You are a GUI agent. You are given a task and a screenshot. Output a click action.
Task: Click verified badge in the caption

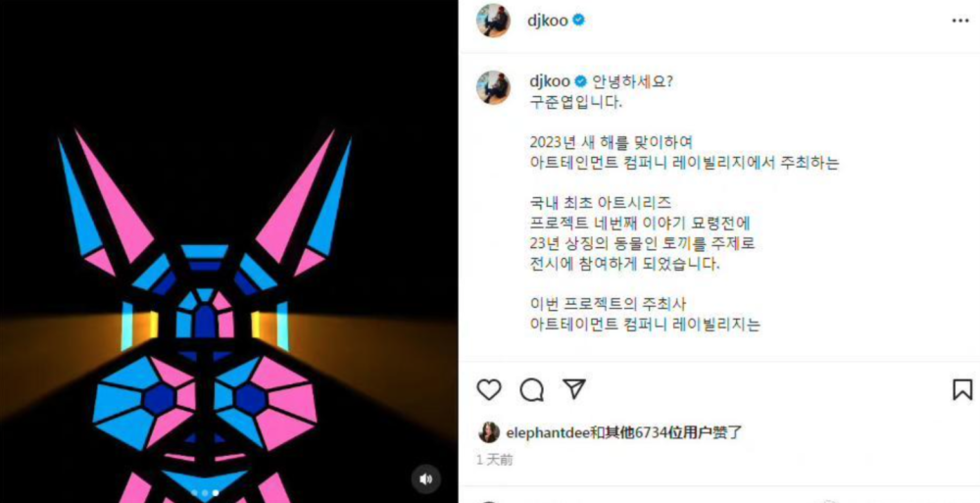(x=580, y=81)
